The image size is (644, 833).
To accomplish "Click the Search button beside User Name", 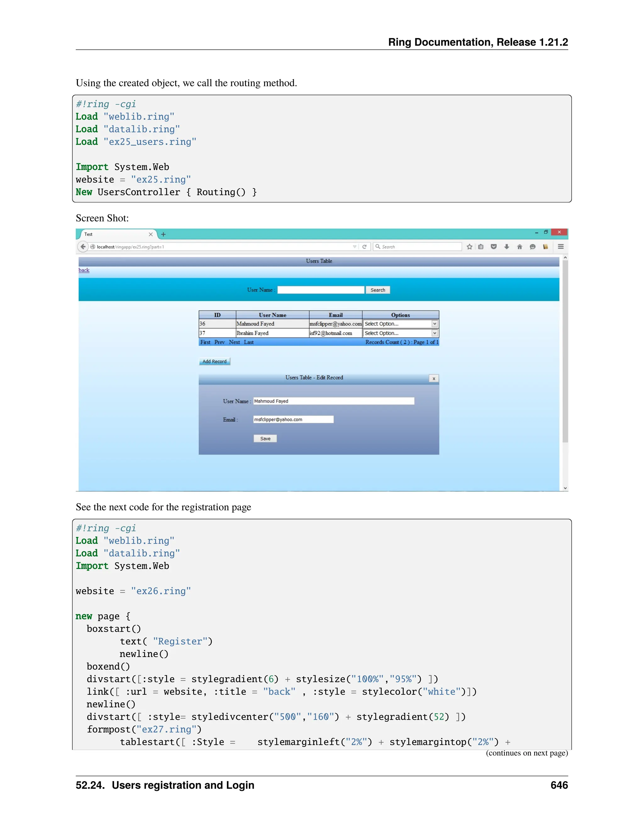I will click(x=378, y=290).
